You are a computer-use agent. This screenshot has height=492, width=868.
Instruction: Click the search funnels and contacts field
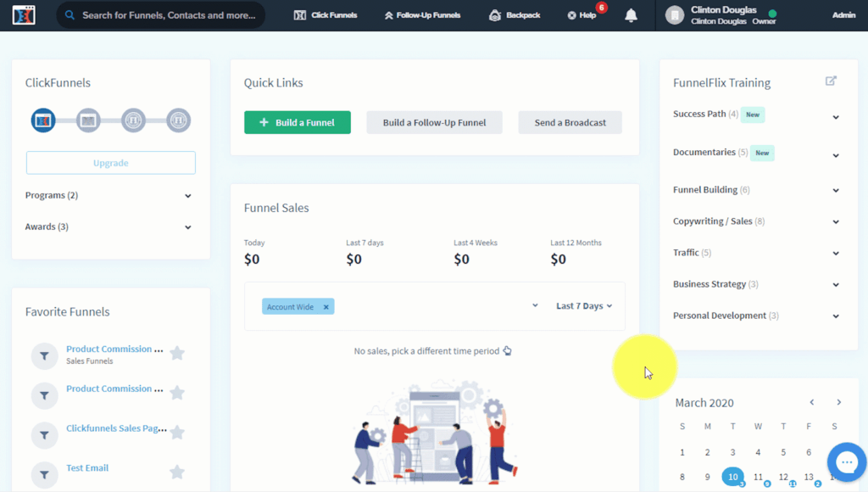pos(168,15)
